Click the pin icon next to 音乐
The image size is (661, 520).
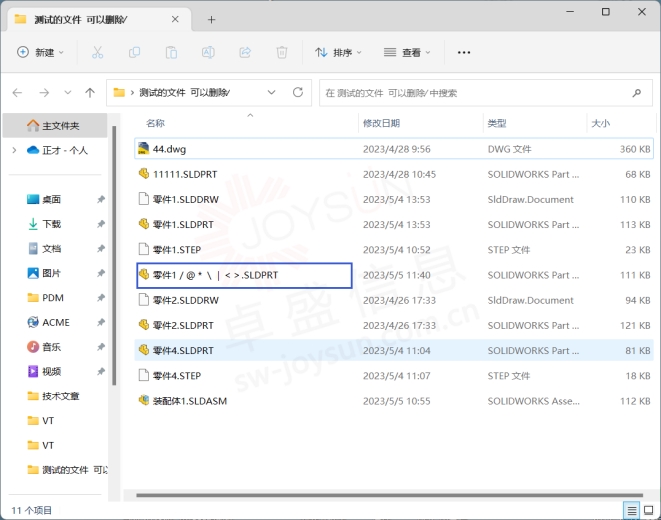coord(101,347)
